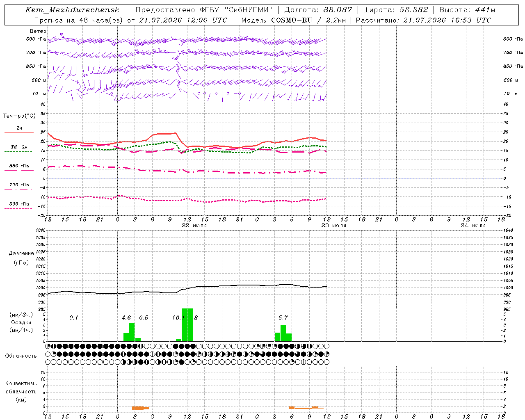Click the orange convective cloud bar near 3h
Screen dimensions: 525x420
tap(141, 408)
